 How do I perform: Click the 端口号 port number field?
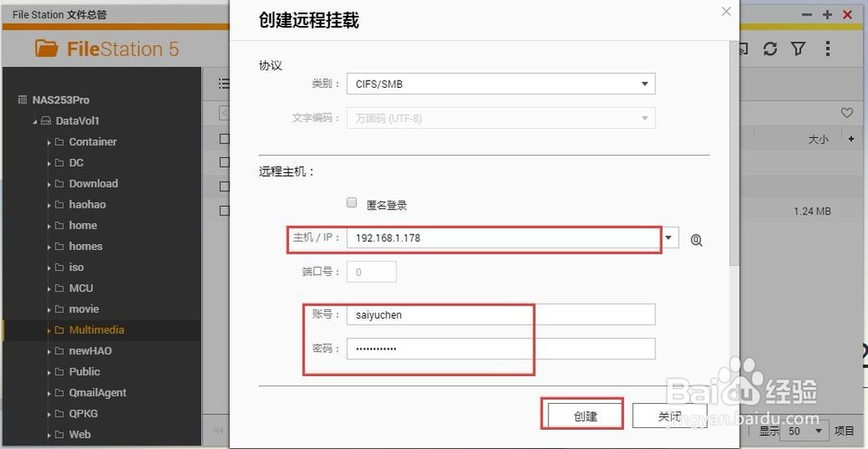(372, 272)
